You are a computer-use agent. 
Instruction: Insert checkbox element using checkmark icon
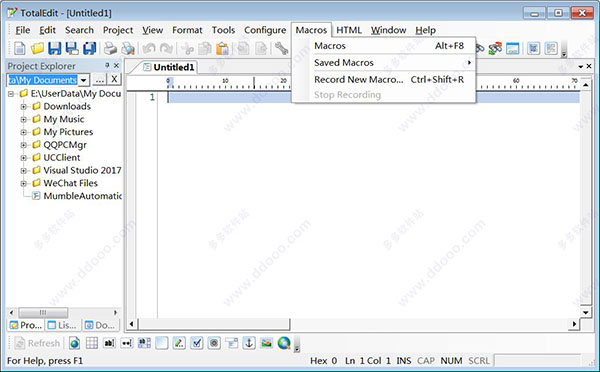click(x=197, y=343)
